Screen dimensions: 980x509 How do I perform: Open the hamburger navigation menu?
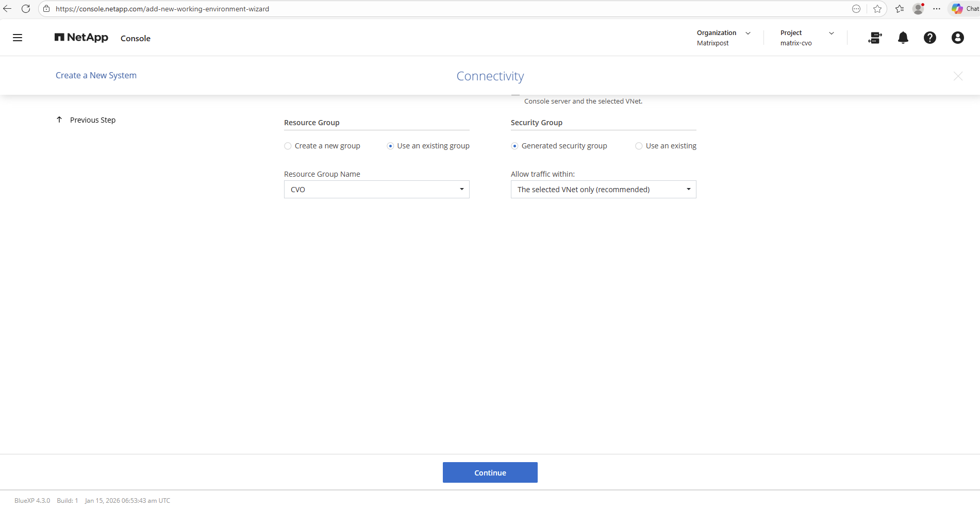18,38
